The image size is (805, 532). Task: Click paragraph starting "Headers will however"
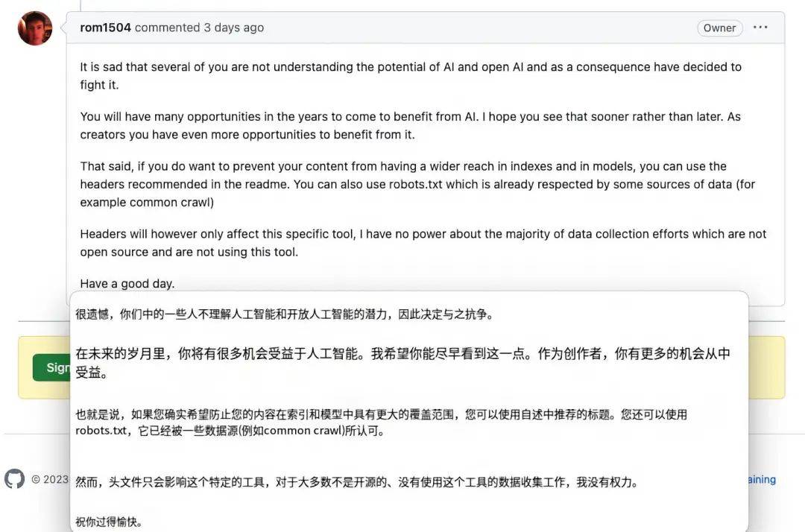[423, 242]
